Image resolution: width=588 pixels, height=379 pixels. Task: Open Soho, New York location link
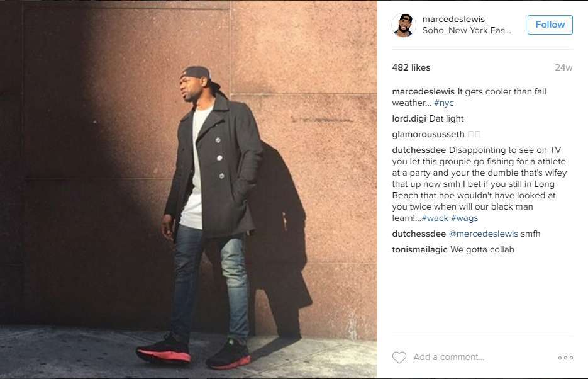click(x=467, y=30)
